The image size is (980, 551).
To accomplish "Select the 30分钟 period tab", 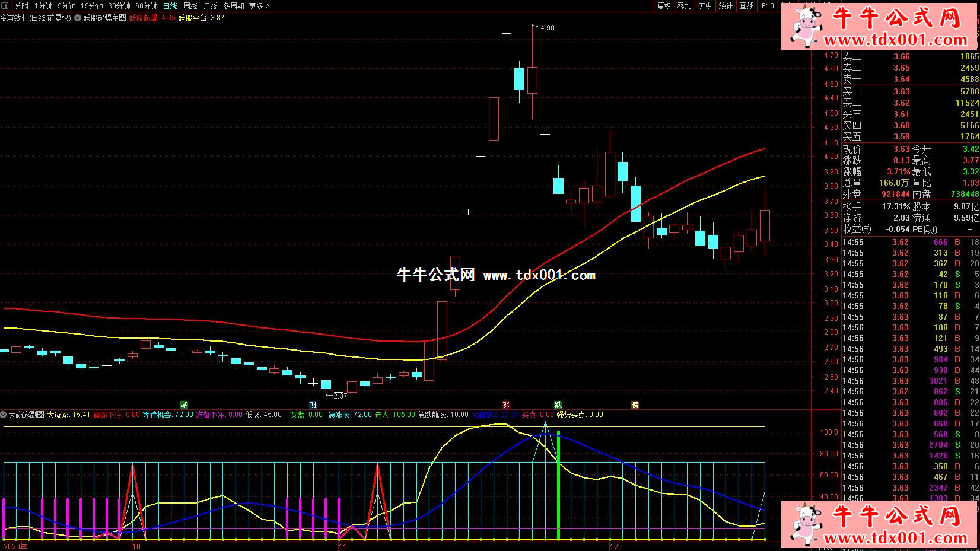I will coord(119,6).
